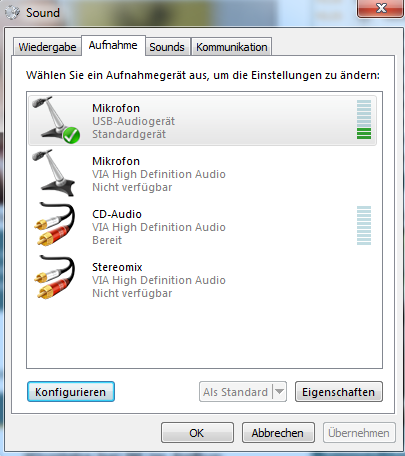Click the Konfigurieren button

(x=71, y=392)
